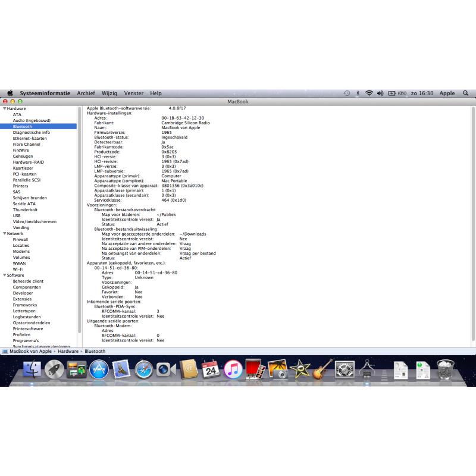476x476 pixels.
Task: Select Geheugen in the sidebar
Action: pos(23,156)
